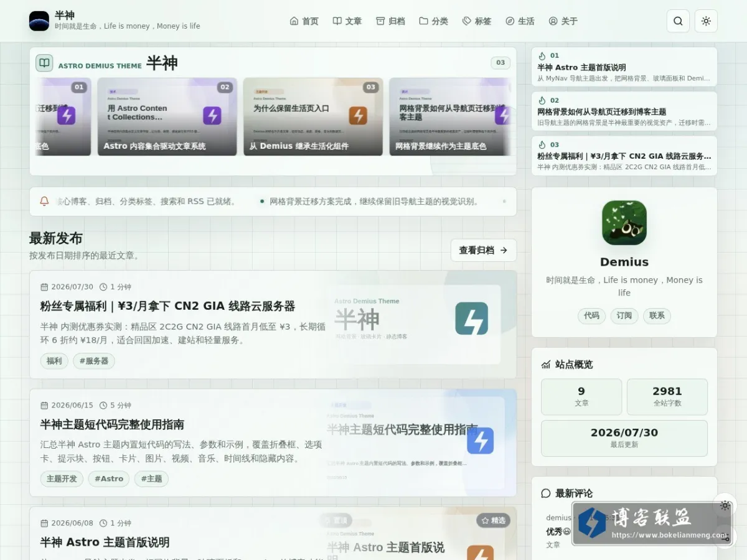Click the 订阅 profile button

pyautogui.click(x=624, y=315)
